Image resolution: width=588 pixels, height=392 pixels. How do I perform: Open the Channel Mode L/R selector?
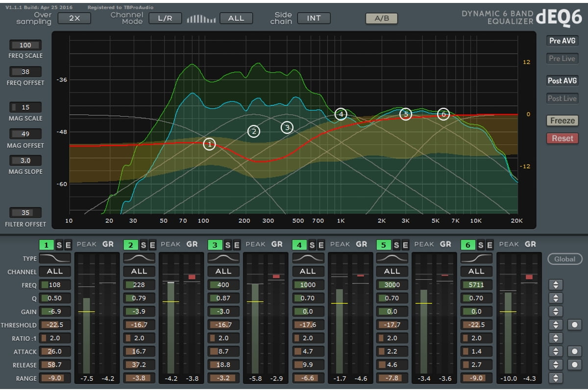pos(165,18)
